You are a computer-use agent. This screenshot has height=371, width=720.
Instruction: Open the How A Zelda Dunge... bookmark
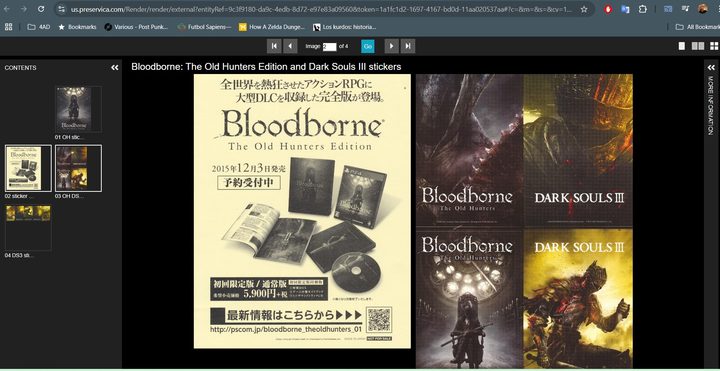tap(272, 27)
